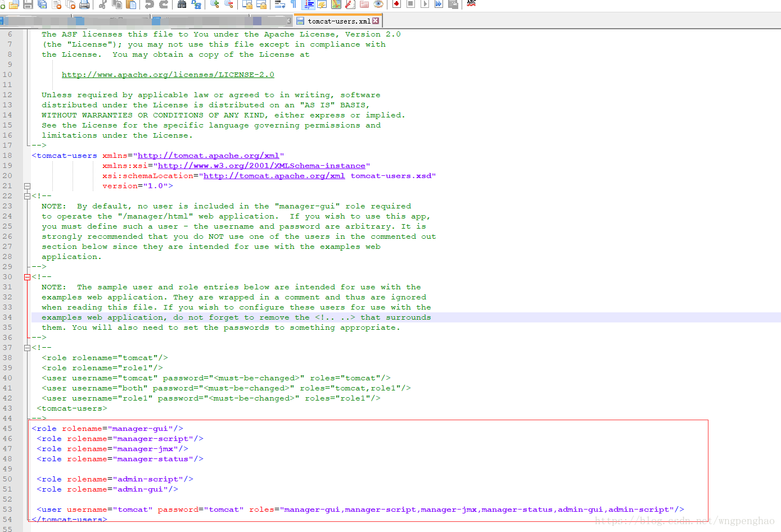The width and height of the screenshot is (781, 532).
Task: Click the rolename="admin-script" line
Action: pyautogui.click(x=115, y=479)
